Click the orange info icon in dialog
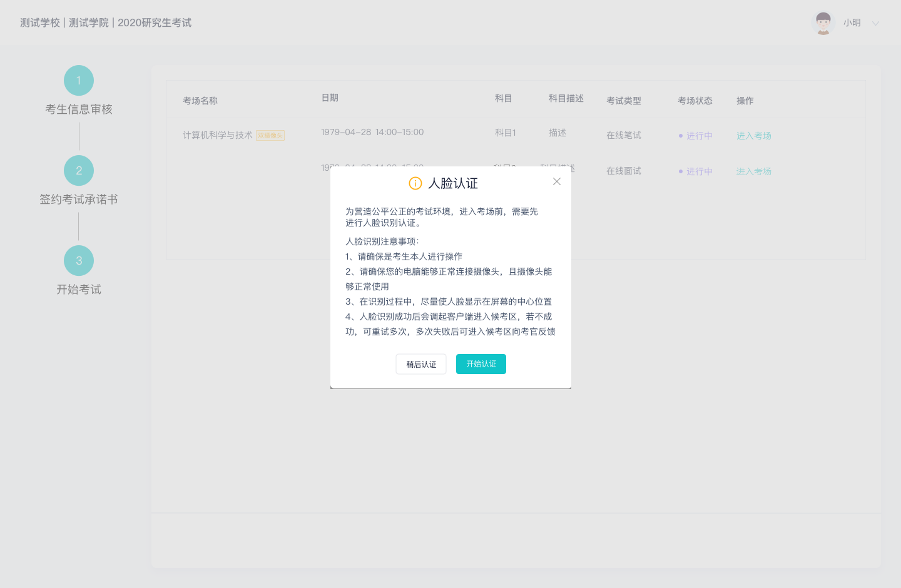The width and height of the screenshot is (901, 588). (415, 183)
